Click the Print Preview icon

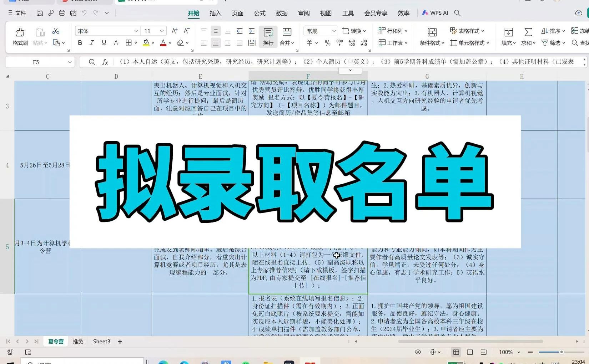click(x=73, y=13)
